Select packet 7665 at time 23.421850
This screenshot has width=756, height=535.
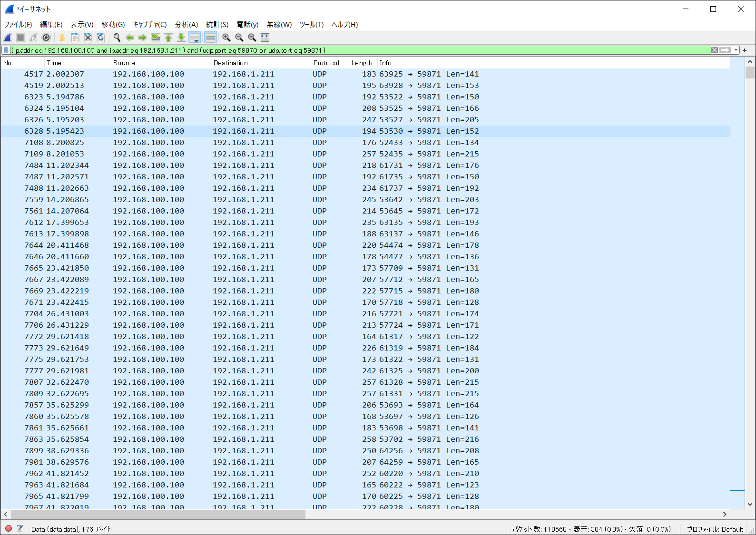(365, 268)
